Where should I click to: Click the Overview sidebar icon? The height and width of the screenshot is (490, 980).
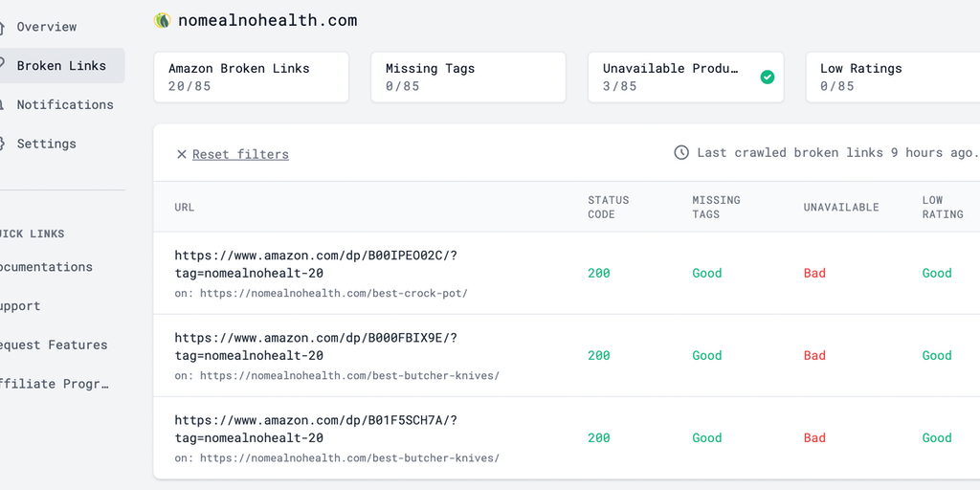point(3,27)
